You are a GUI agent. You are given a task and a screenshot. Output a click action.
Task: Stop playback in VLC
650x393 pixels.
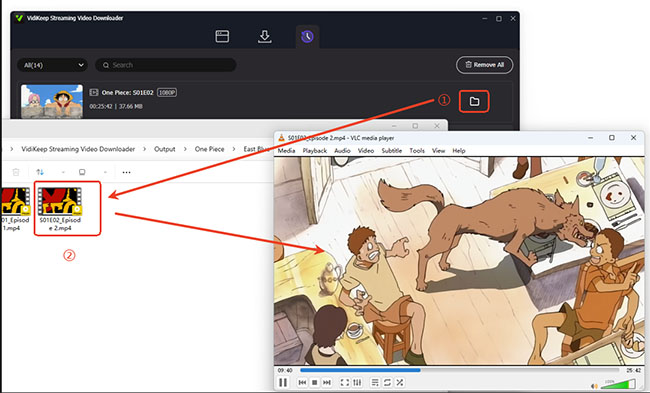pos(315,382)
